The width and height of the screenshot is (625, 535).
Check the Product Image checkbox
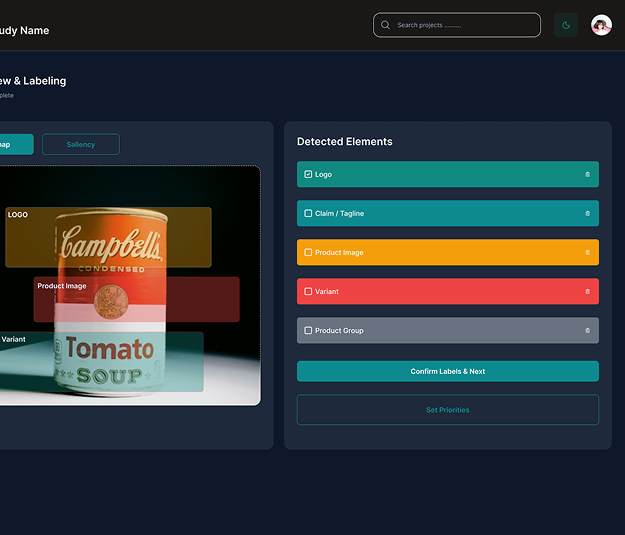(x=308, y=252)
